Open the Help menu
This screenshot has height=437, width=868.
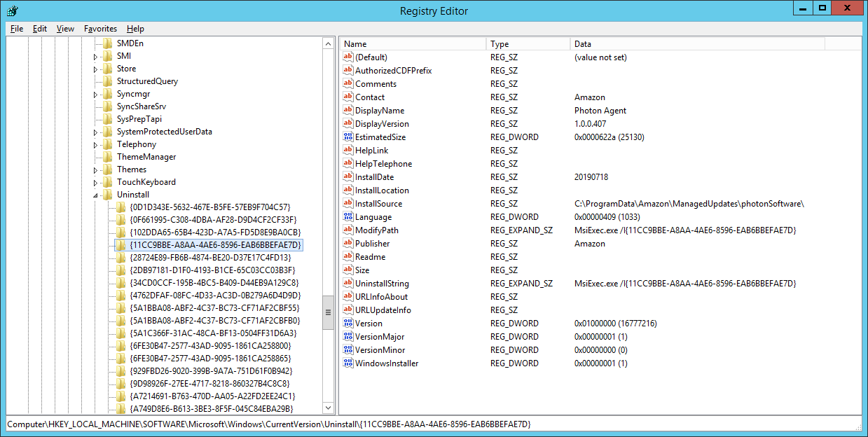tap(135, 29)
